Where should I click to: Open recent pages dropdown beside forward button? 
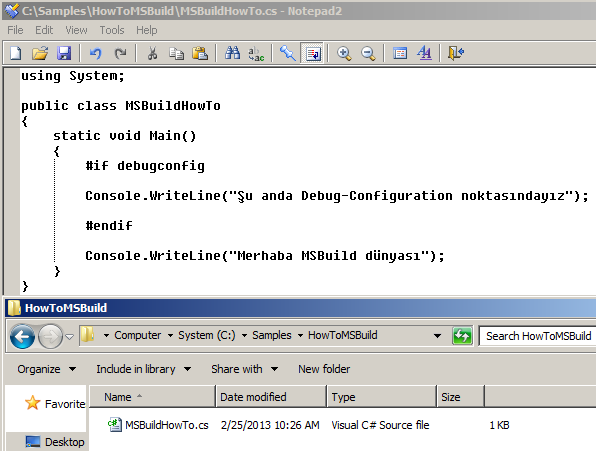click(70, 337)
